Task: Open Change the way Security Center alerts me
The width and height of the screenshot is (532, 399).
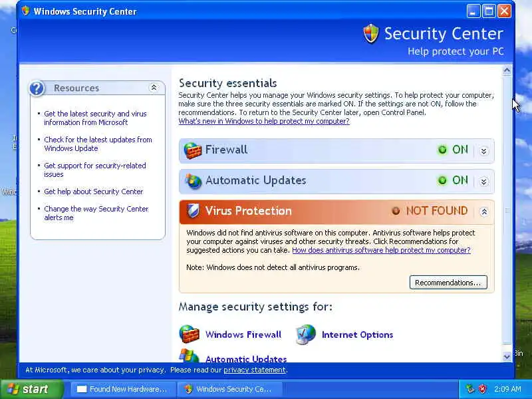Action: point(96,213)
